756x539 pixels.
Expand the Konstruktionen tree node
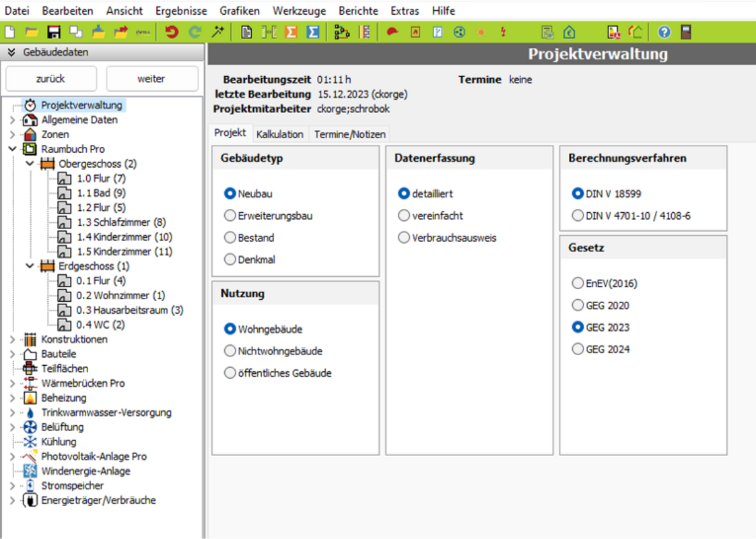pyautogui.click(x=12, y=340)
